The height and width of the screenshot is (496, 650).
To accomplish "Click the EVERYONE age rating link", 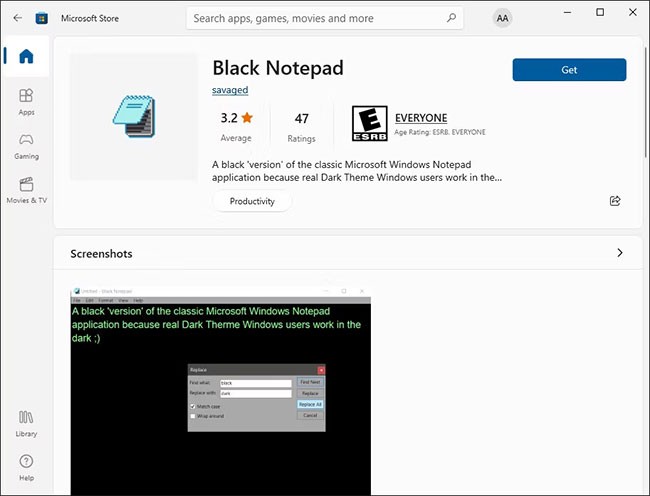I will pos(421,118).
